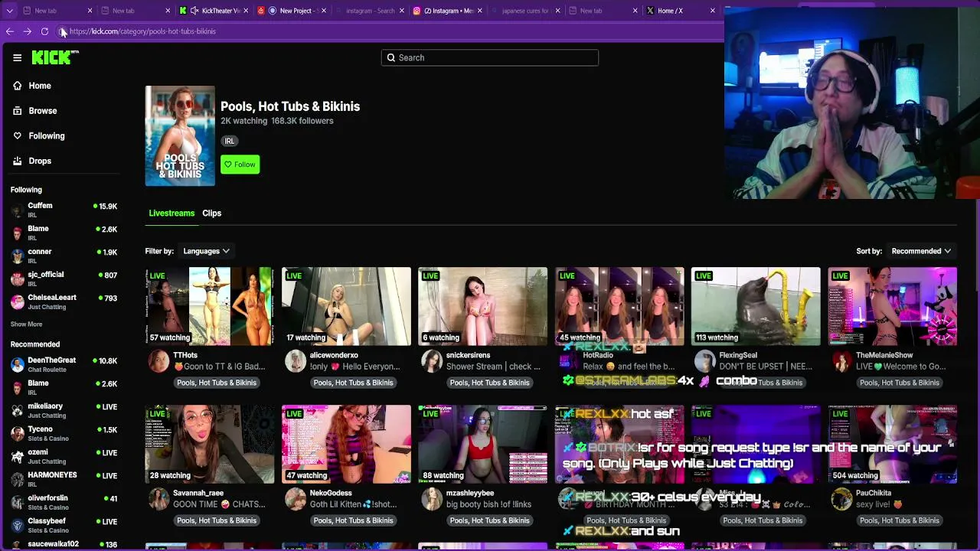The image size is (980, 551).
Task: Click category tag under TTHots stream
Action: point(217,383)
